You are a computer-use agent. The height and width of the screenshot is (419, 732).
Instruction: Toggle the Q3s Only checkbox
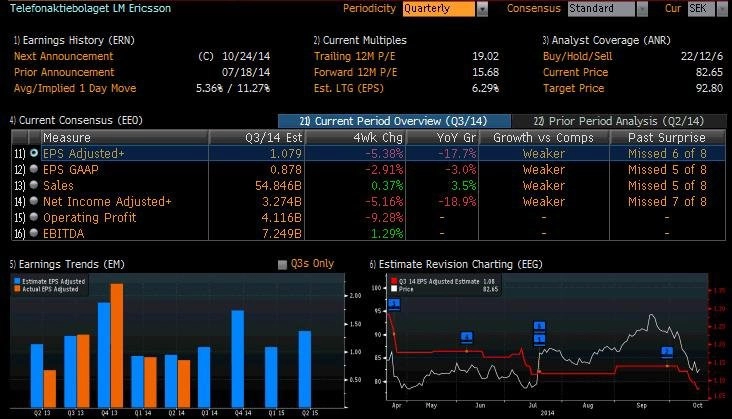[282, 265]
